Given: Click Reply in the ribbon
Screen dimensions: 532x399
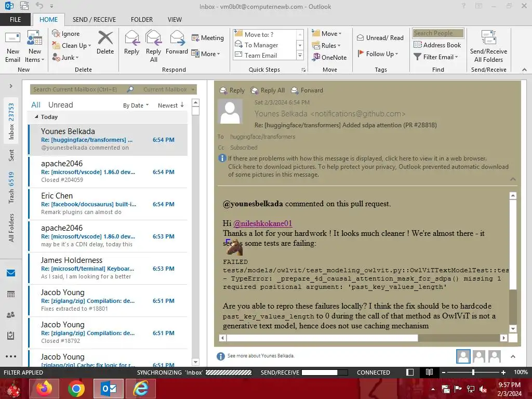Looking at the screenshot, I should (x=131, y=43).
